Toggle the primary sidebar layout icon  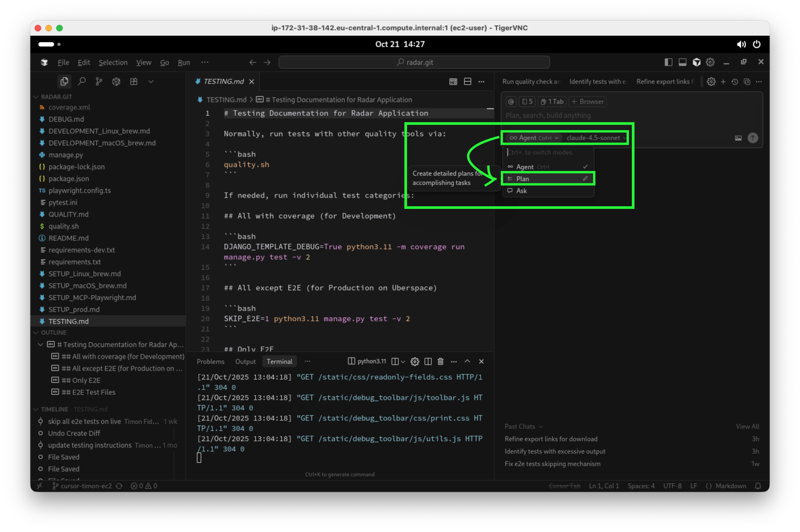668,62
